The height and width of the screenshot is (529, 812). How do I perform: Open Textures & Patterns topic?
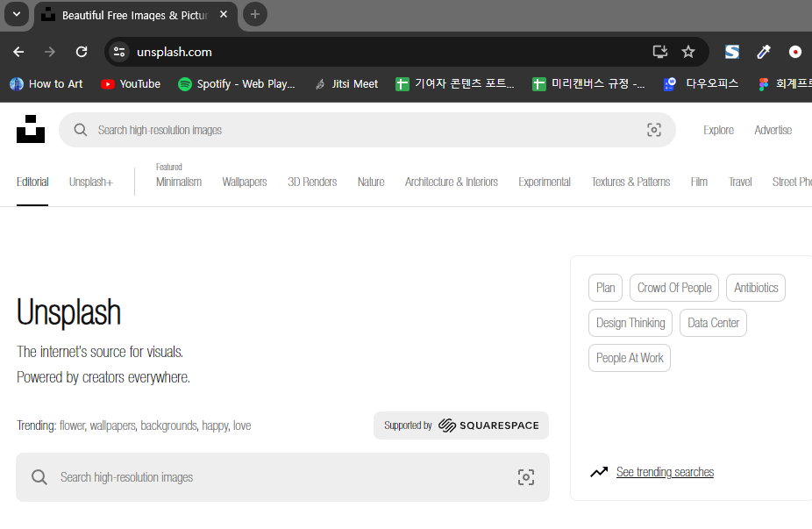pos(630,182)
